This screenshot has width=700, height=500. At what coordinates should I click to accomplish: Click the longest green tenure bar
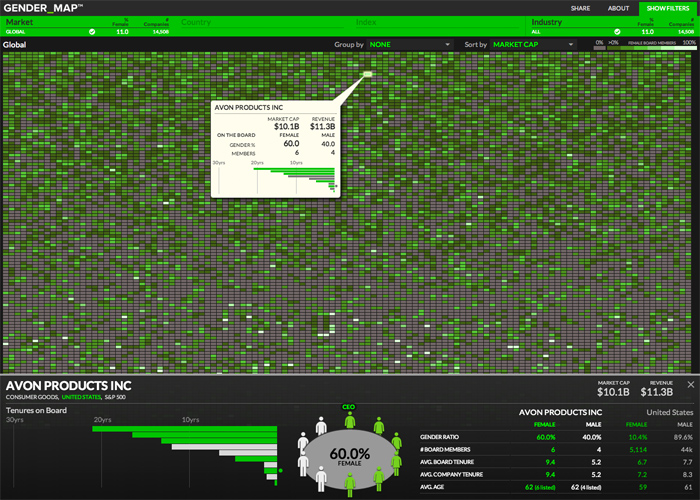click(x=184, y=429)
